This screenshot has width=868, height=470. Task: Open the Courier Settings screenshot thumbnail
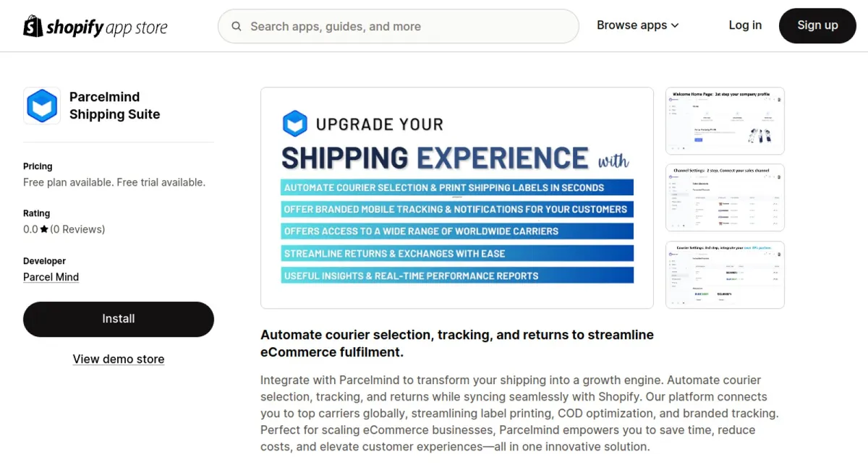725,275
